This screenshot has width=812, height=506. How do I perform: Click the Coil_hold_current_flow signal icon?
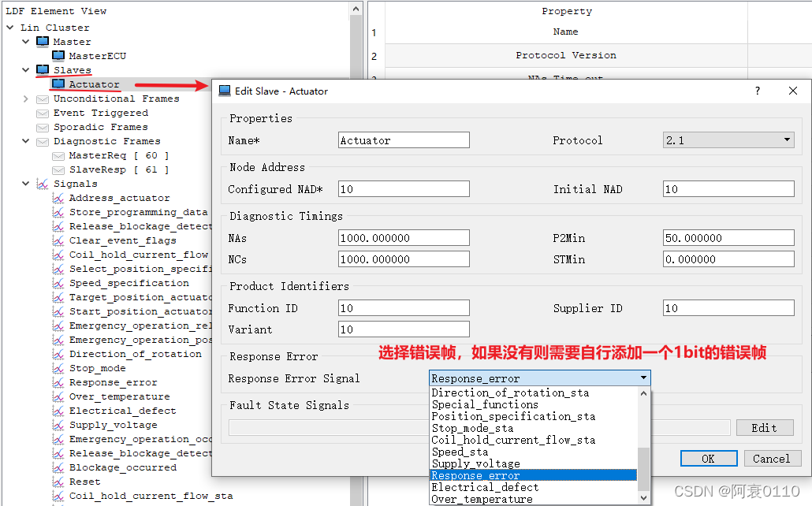click(x=58, y=255)
